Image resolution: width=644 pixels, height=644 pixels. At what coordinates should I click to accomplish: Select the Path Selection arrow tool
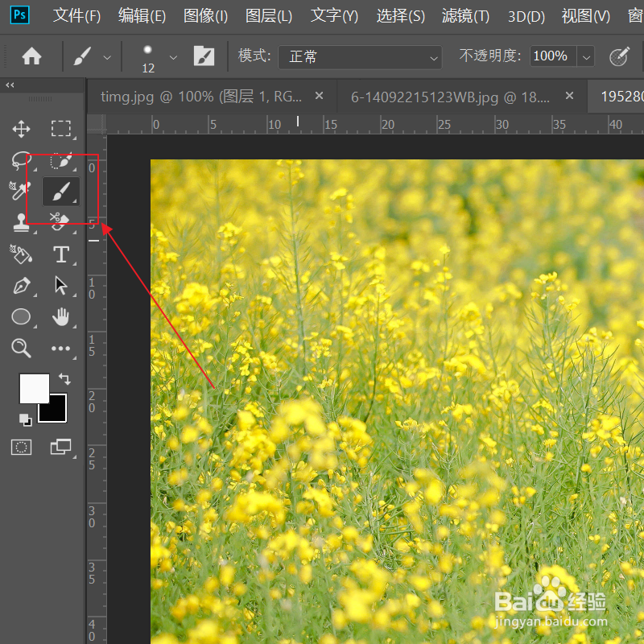61,286
